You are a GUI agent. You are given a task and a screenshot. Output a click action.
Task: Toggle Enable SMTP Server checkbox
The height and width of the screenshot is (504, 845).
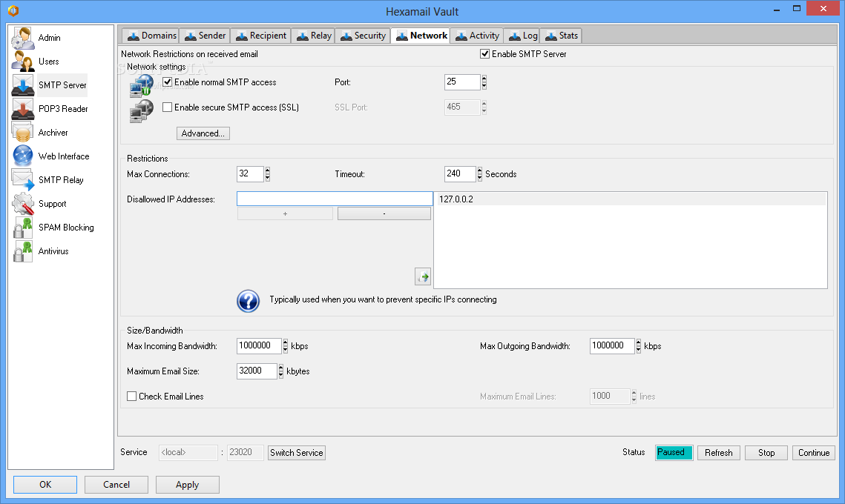[x=485, y=54]
